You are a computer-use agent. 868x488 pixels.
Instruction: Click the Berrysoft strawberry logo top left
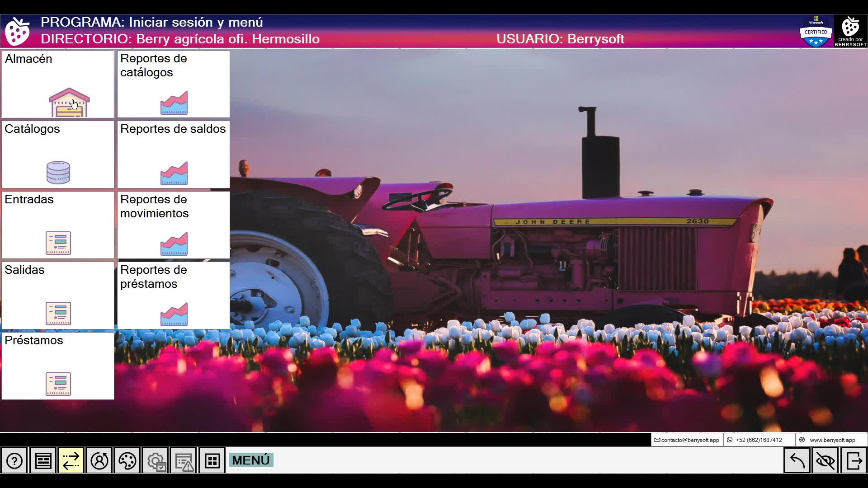coord(17,31)
